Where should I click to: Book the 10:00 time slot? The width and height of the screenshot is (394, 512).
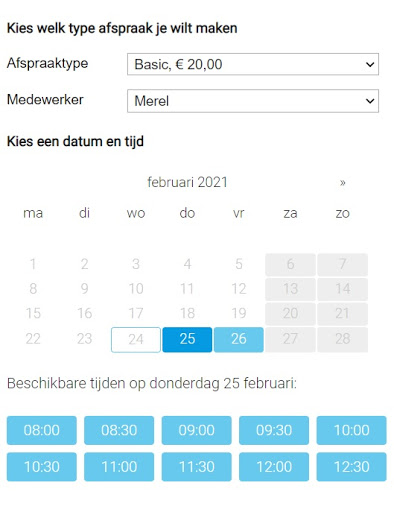click(352, 430)
